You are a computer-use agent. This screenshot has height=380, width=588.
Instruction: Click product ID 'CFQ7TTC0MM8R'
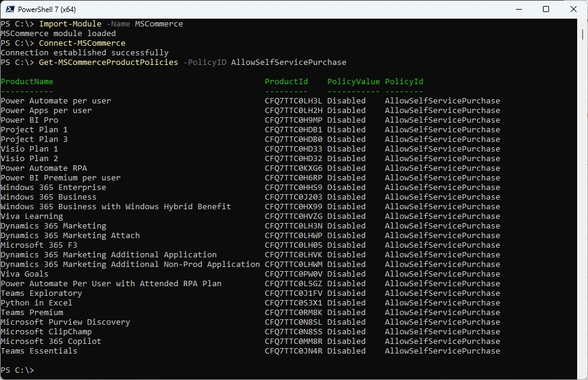[x=294, y=342]
